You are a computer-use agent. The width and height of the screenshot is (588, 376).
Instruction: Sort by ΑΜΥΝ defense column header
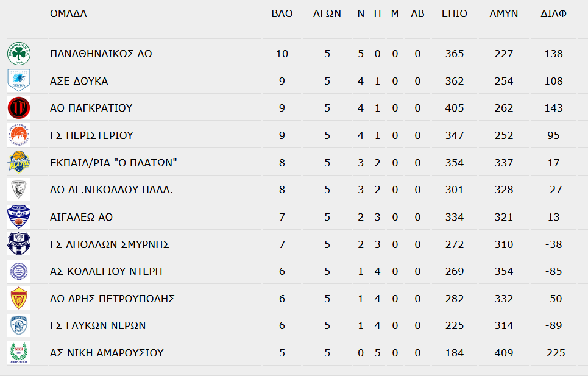click(x=504, y=13)
